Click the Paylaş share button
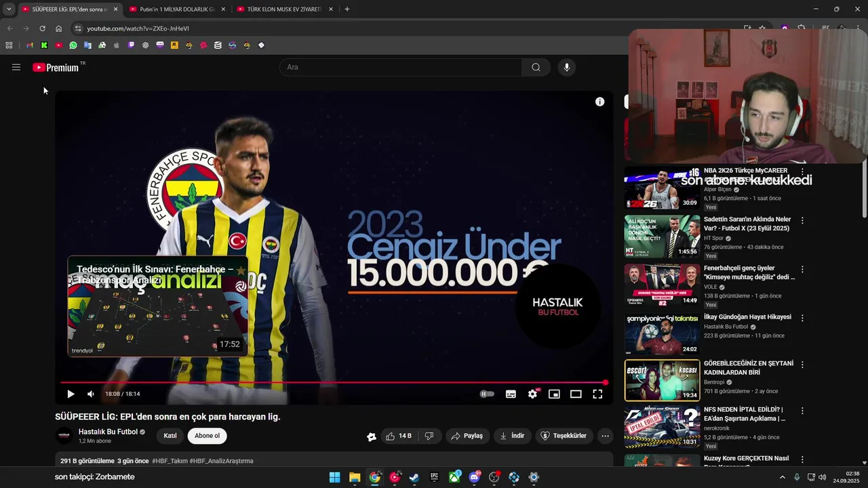The width and height of the screenshot is (868, 488). (x=467, y=436)
